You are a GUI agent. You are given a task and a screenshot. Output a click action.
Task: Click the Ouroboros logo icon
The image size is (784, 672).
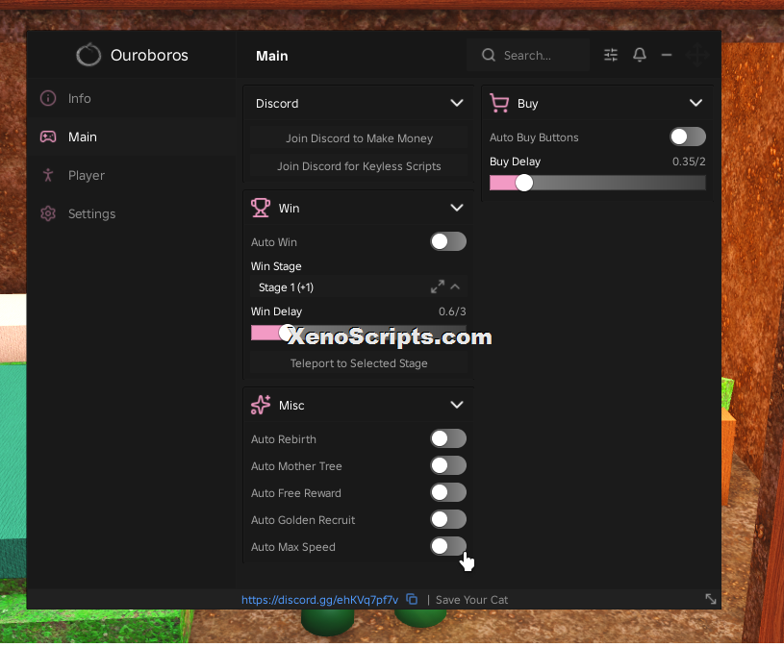tap(89, 55)
